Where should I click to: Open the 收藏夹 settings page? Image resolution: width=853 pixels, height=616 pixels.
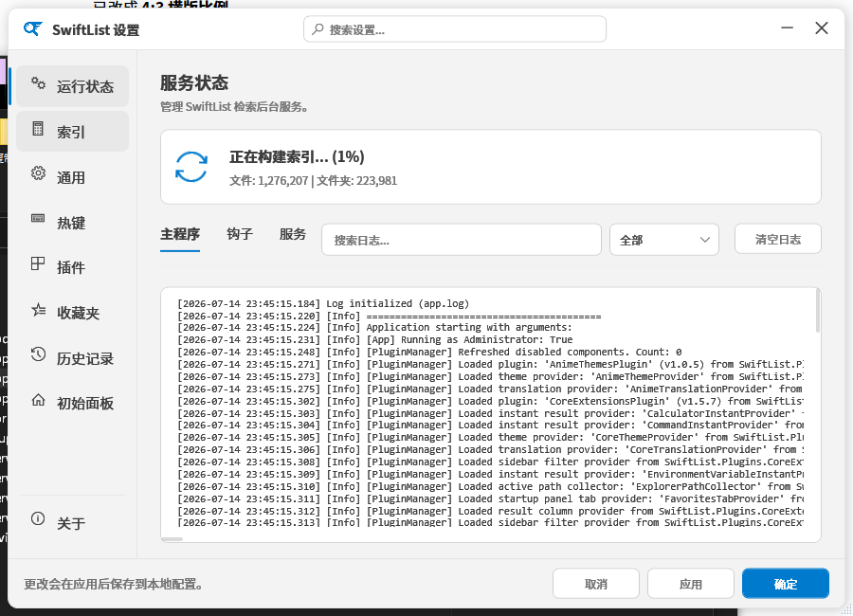click(72, 313)
